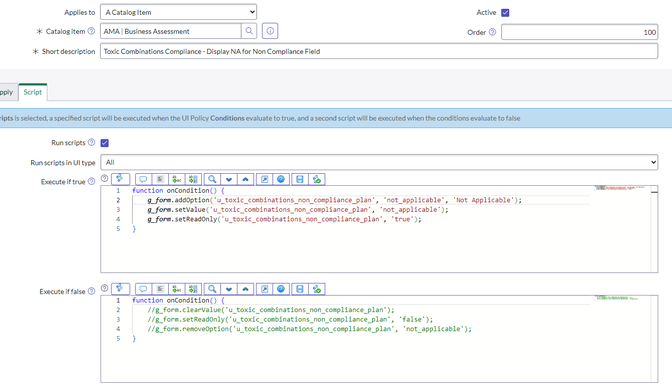Find previous in Execute if true editor

click(246, 179)
